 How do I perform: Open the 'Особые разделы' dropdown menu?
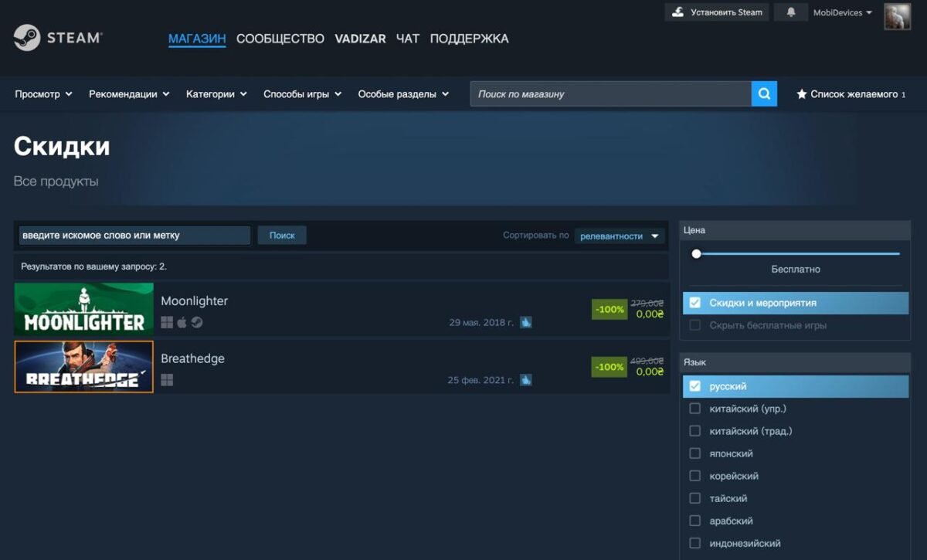click(403, 94)
